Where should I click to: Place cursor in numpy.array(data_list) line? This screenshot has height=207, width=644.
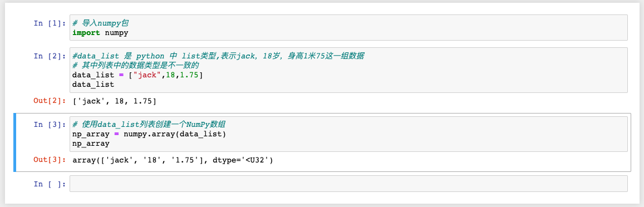pos(149,134)
